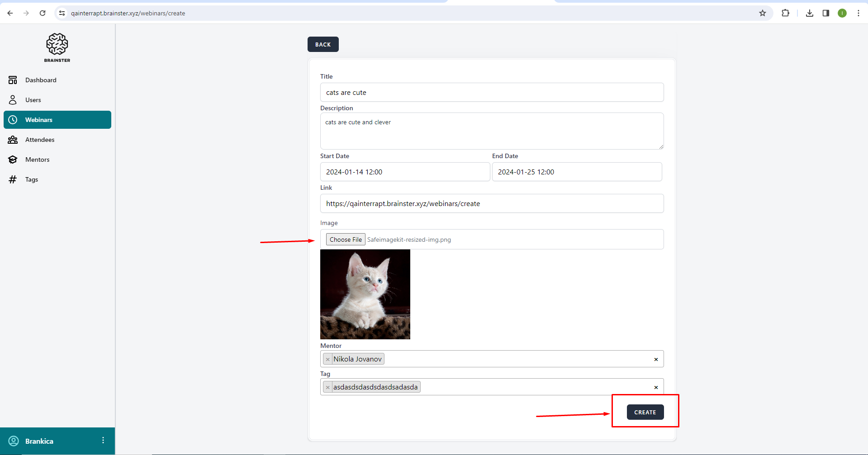This screenshot has width=868, height=455.
Task: Click the Mentors graduation cap icon
Action: click(13, 159)
